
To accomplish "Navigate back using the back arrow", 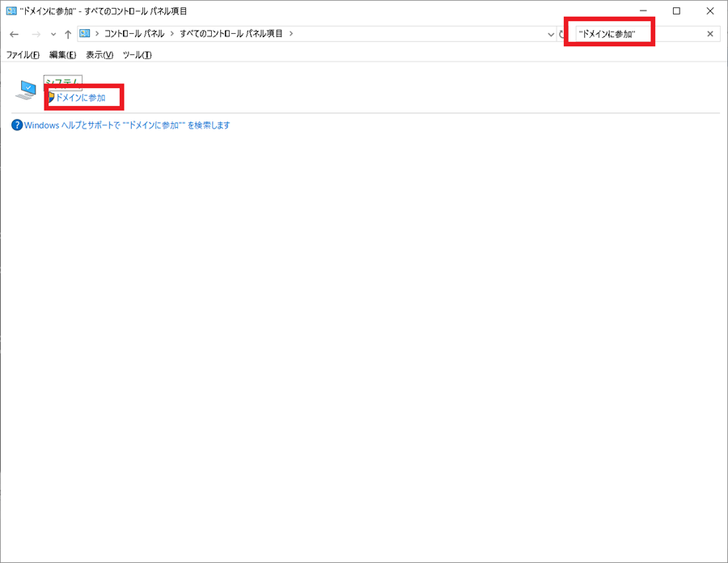I will coord(13,34).
